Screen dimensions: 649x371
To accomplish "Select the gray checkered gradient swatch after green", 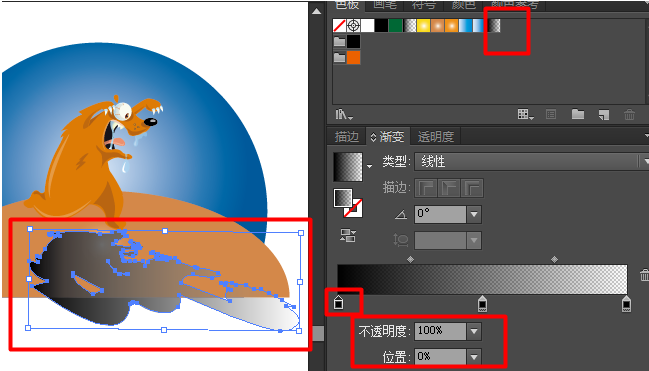I will (409, 26).
